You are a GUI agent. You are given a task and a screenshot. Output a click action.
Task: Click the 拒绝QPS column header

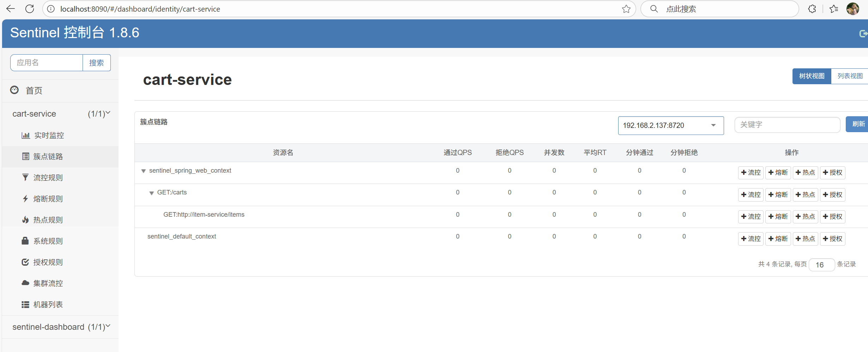pyautogui.click(x=510, y=153)
